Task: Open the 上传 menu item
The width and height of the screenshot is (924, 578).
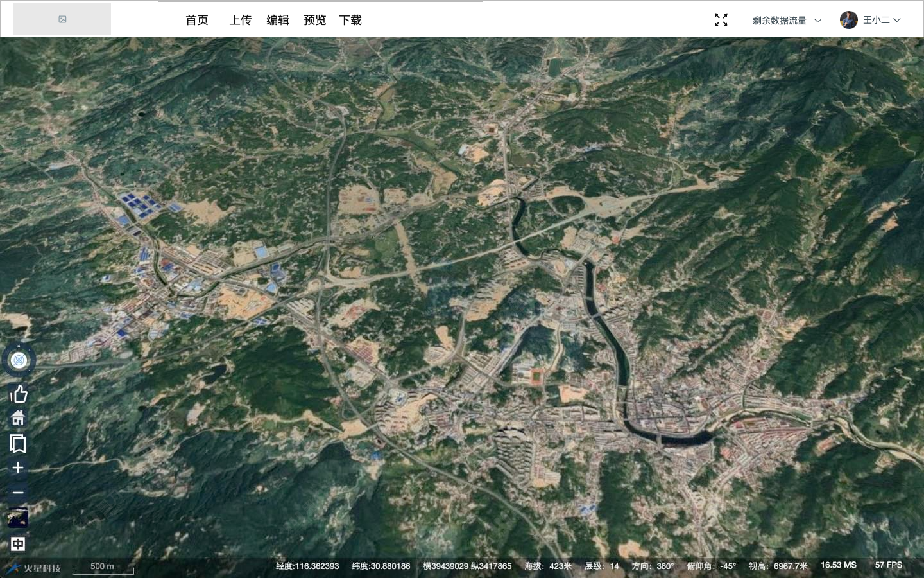Action: pyautogui.click(x=241, y=21)
